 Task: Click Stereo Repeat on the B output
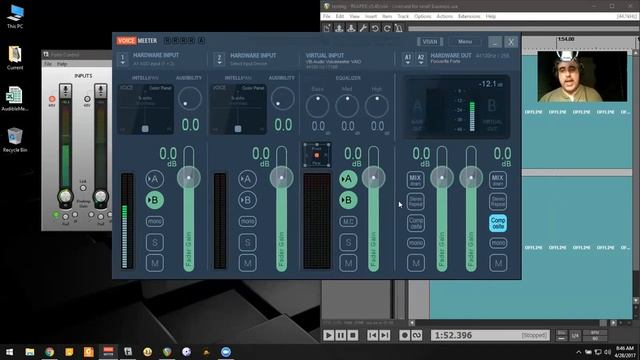[498, 201]
